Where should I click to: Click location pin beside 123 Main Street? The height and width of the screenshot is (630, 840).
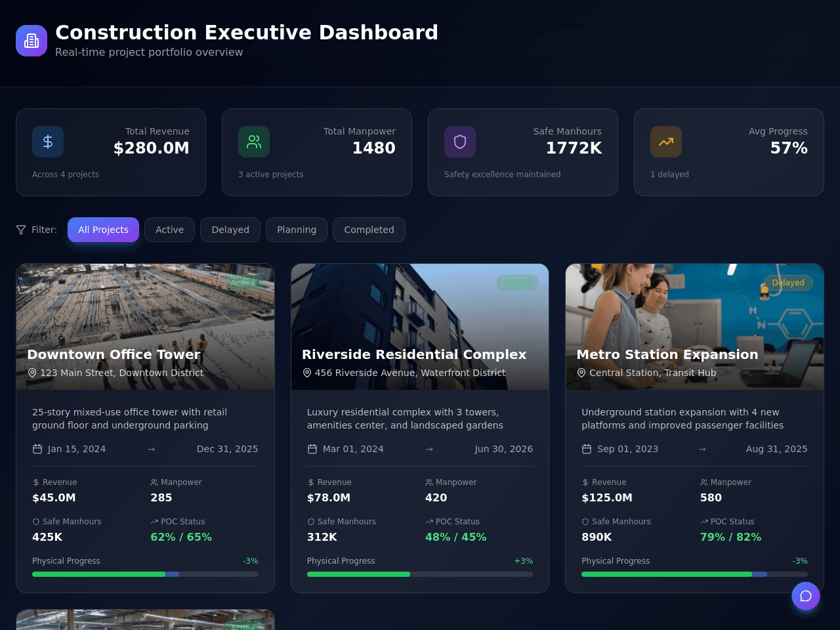click(32, 373)
